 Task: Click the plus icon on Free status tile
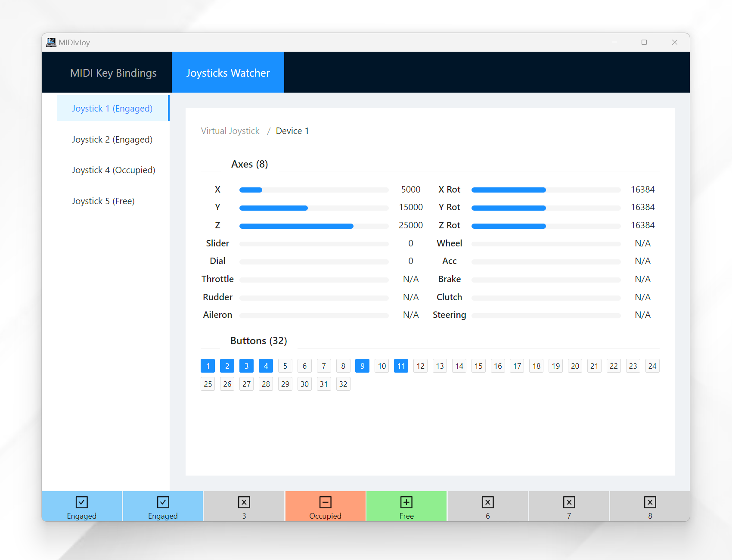(x=406, y=502)
